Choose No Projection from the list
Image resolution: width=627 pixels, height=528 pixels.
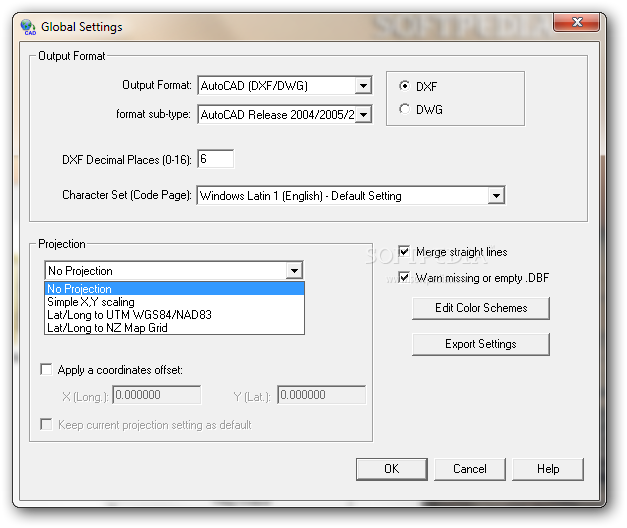tap(174, 288)
